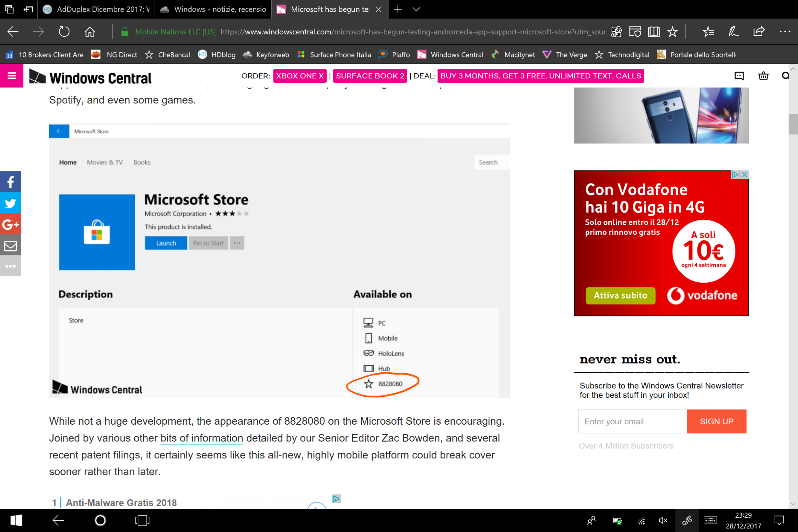
Task: Toggle muted volume icon in tray
Action: (663, 520)
